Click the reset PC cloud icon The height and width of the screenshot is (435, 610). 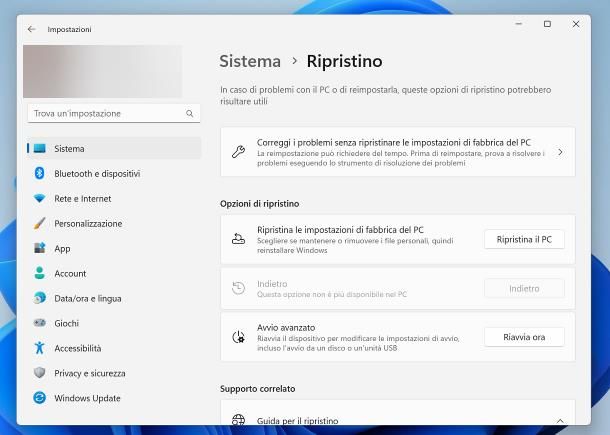pos(238,239)
